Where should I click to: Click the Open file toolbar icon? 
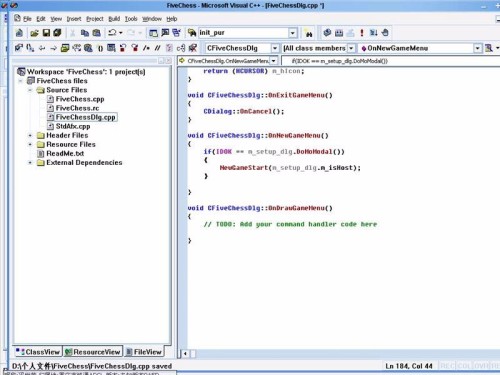[x=34, y=33]
